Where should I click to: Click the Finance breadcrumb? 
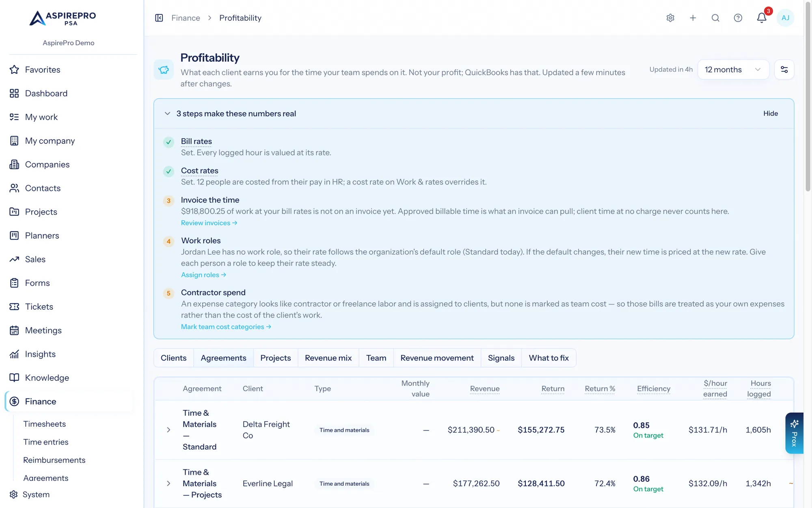coord(186,18)
